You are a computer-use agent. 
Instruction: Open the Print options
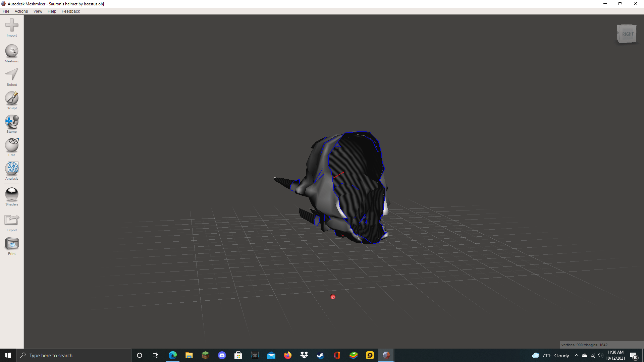tap(11, 245)
